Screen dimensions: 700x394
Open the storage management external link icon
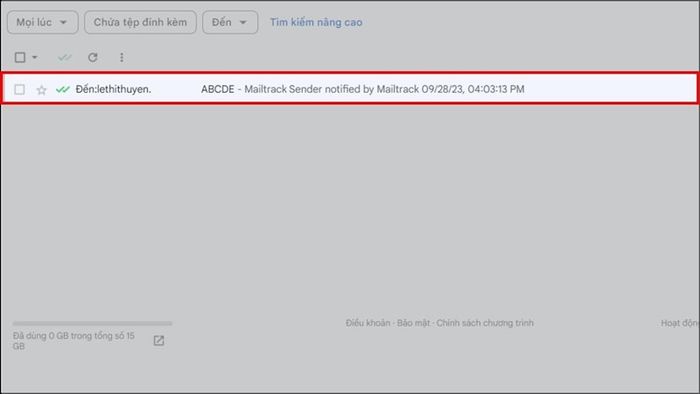[159, 340]
